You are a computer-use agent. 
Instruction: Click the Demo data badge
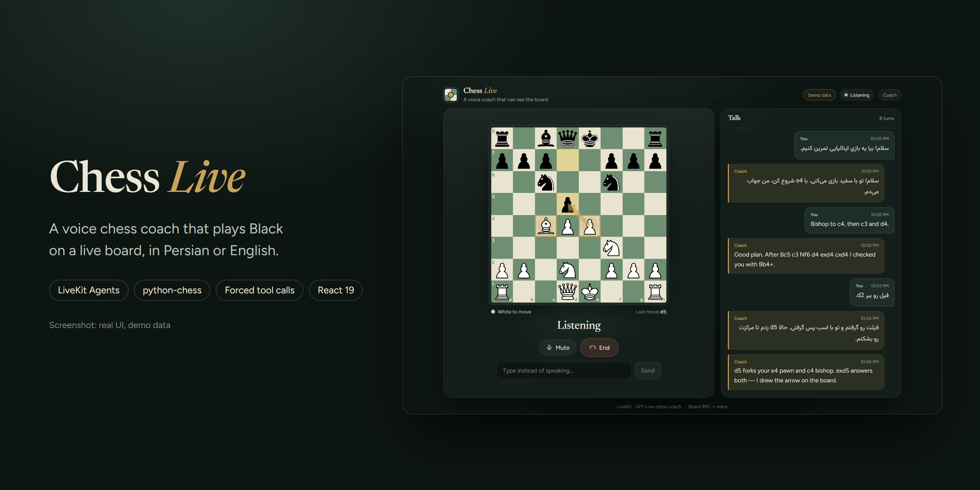pyautogui.click(x=819, y=95)
